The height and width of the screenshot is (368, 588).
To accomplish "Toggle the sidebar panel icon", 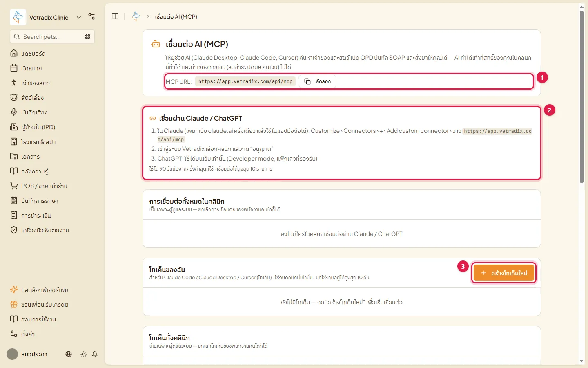I will point(115,16).
